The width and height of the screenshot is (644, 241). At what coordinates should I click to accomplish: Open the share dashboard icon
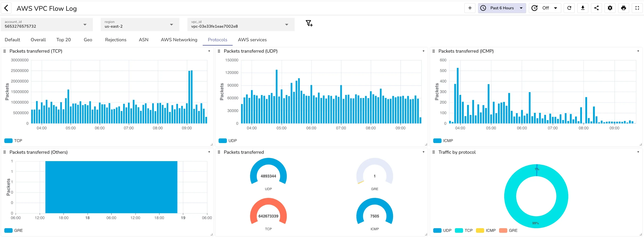[596, 8]
